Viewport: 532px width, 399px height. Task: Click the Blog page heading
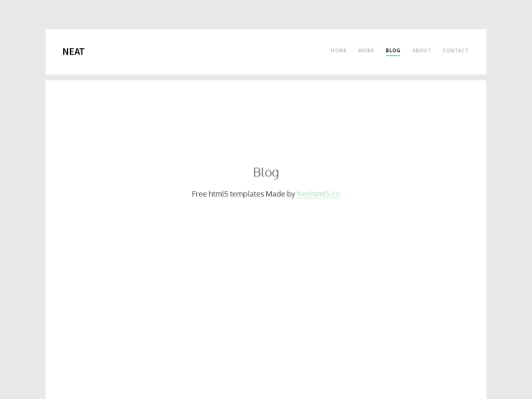tap(266, 172)
